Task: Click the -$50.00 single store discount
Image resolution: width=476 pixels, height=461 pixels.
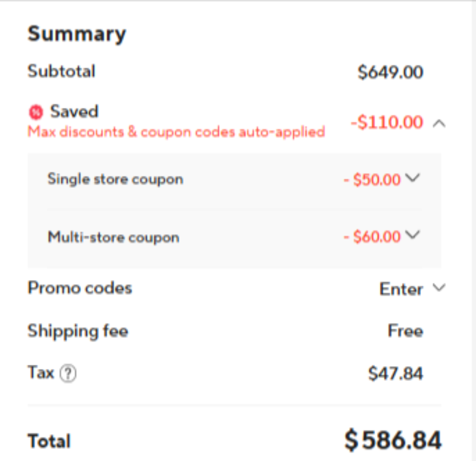Action: click(372, 179)
